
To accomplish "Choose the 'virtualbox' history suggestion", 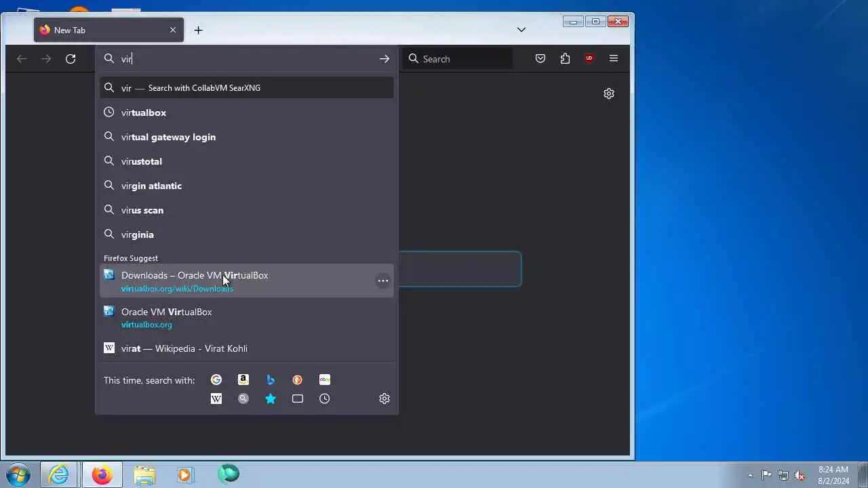I will [247, 113].
